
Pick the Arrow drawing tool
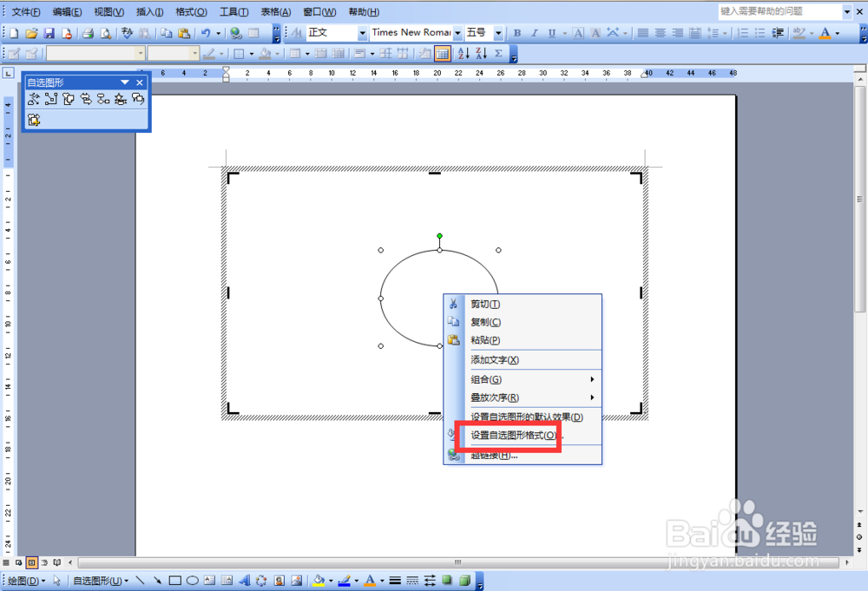pyautogui.click(x=156, y=579)
